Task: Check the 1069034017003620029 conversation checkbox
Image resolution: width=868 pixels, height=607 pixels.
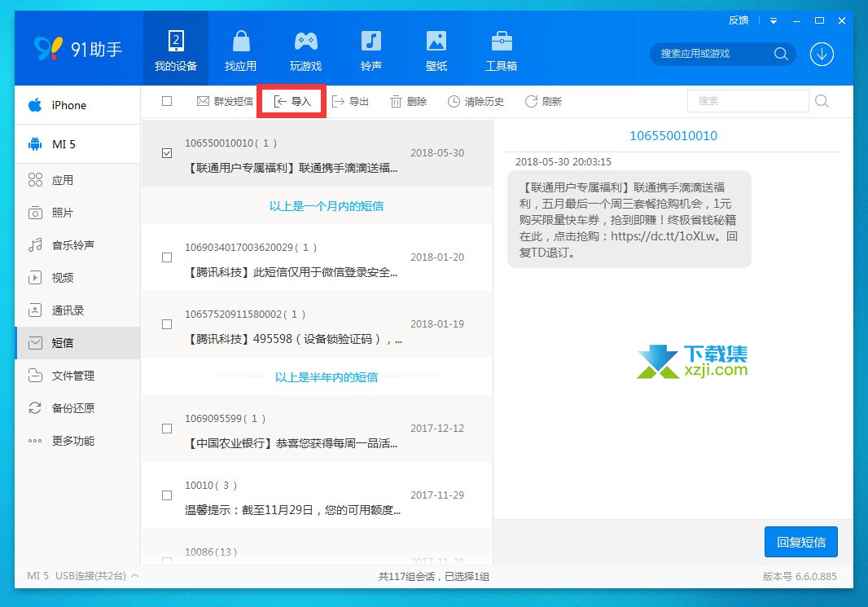Action: (167, 257)
